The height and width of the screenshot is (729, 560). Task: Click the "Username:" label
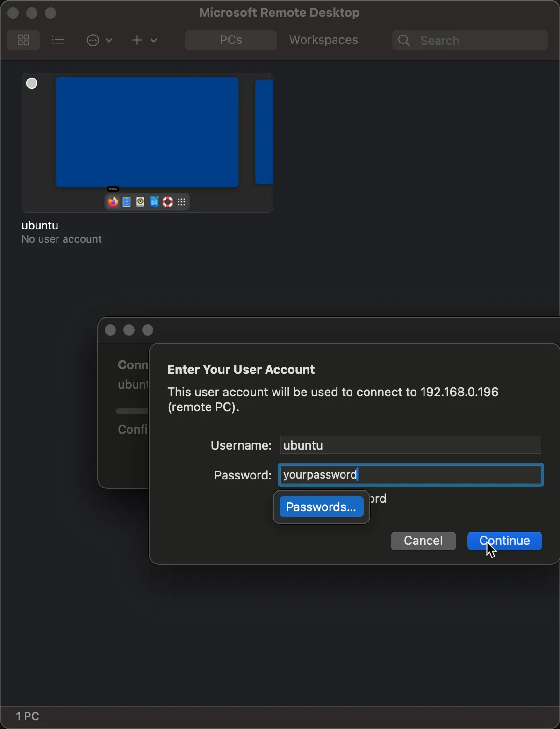point(241,445)
